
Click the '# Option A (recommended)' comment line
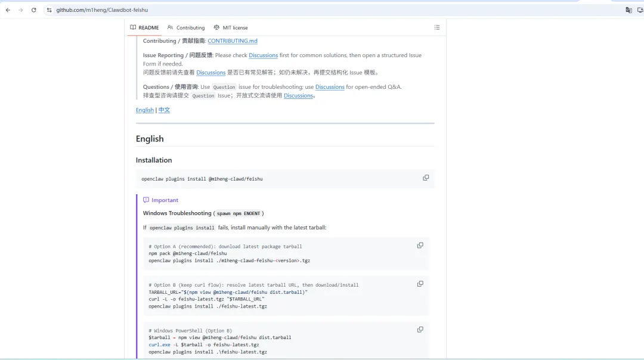click(x=225, y=246)
